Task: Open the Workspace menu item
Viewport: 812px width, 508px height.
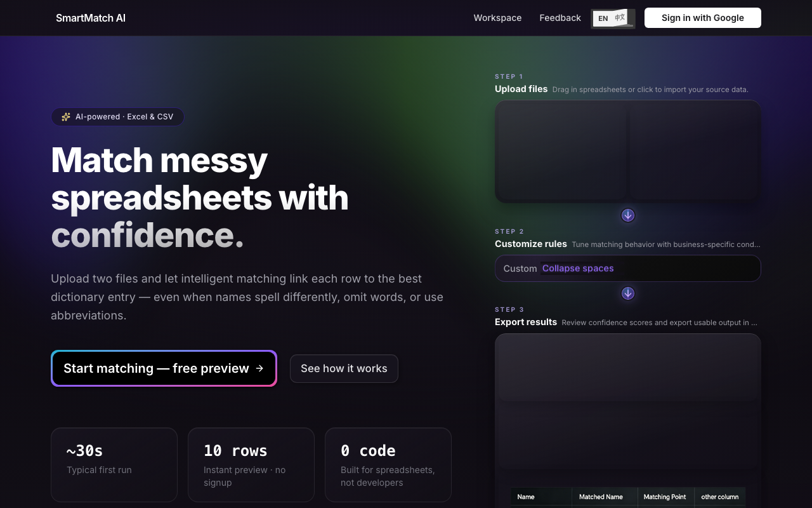Action: [497, 18]
